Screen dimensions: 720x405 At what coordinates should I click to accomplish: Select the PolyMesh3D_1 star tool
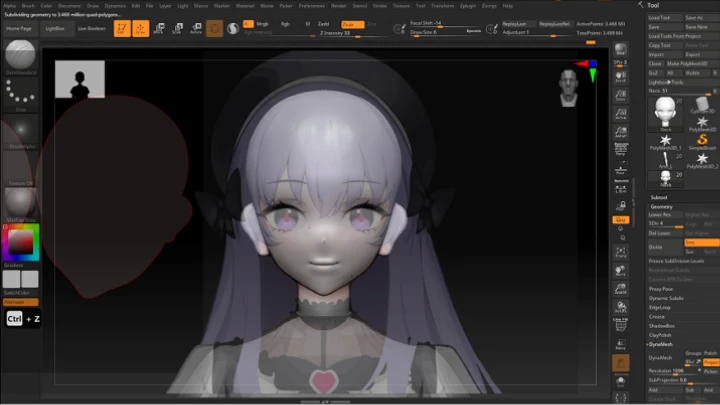point(665,142)
